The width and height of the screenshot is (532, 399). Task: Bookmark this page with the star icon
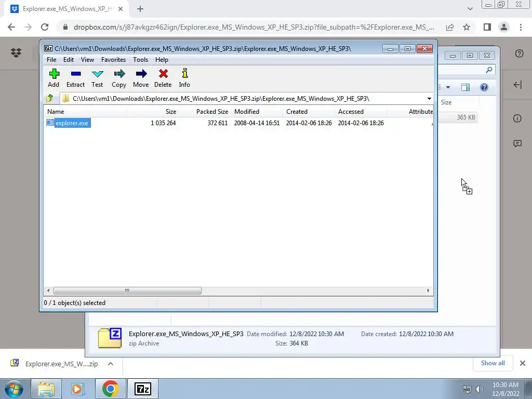click(x=467, y=27)
